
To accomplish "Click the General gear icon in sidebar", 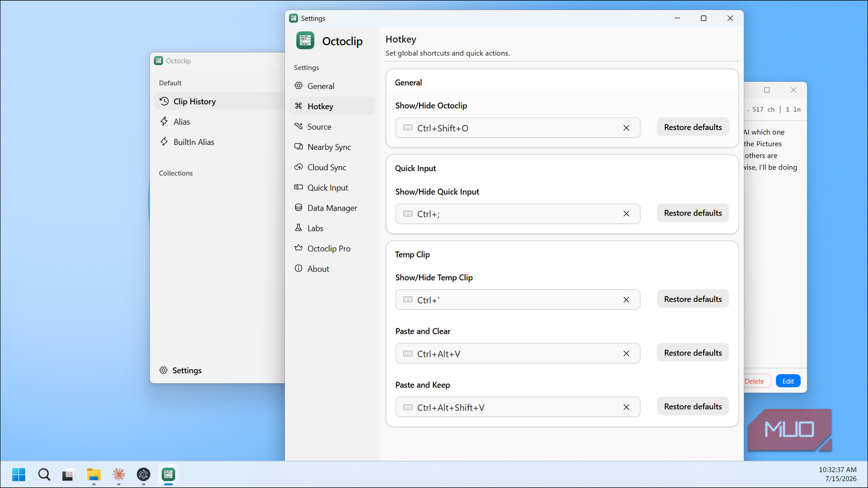I will pos(299,86).
